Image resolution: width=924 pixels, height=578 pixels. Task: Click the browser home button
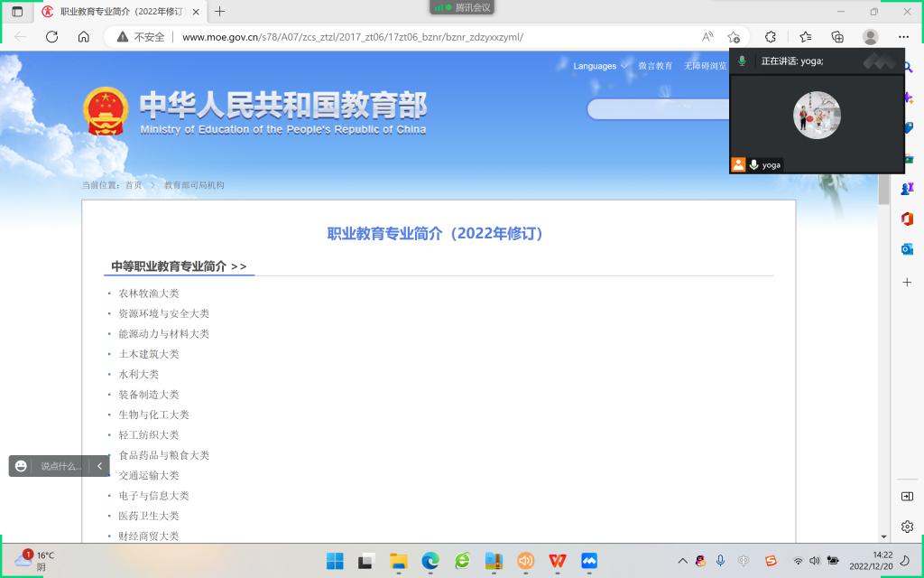83,37
